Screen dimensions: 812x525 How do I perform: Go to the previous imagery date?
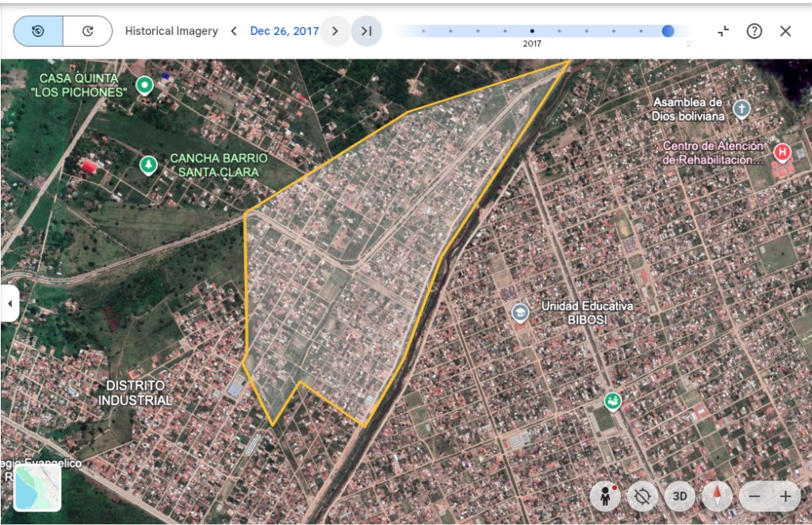(234, 31)
